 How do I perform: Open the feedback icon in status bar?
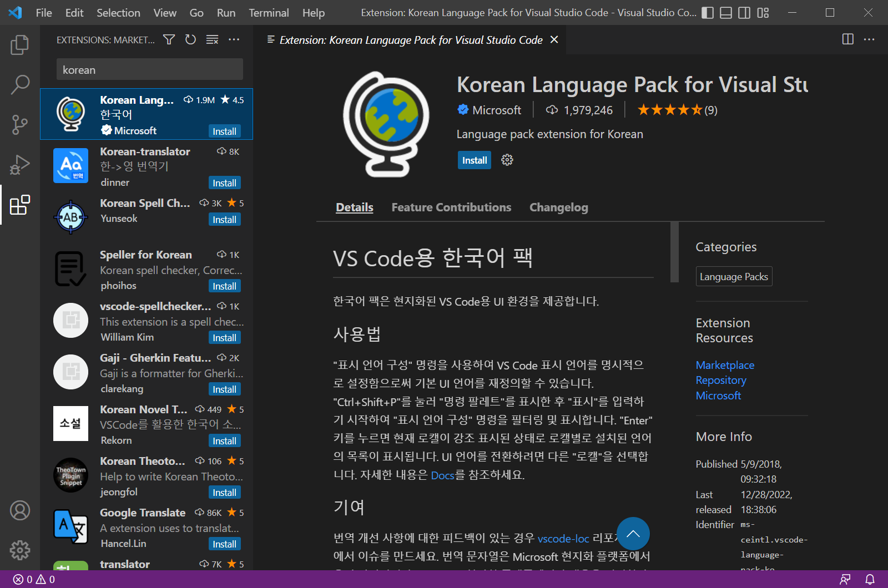pos(845,580)
